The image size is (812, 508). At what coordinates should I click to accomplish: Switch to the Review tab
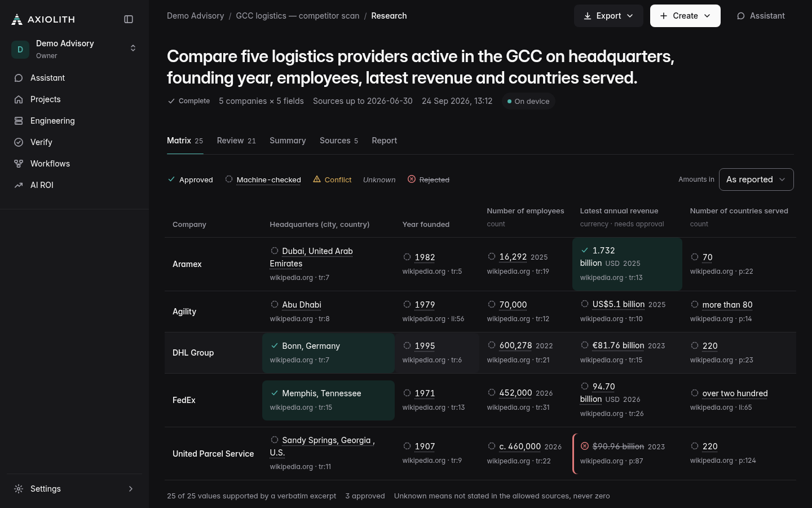236,141
